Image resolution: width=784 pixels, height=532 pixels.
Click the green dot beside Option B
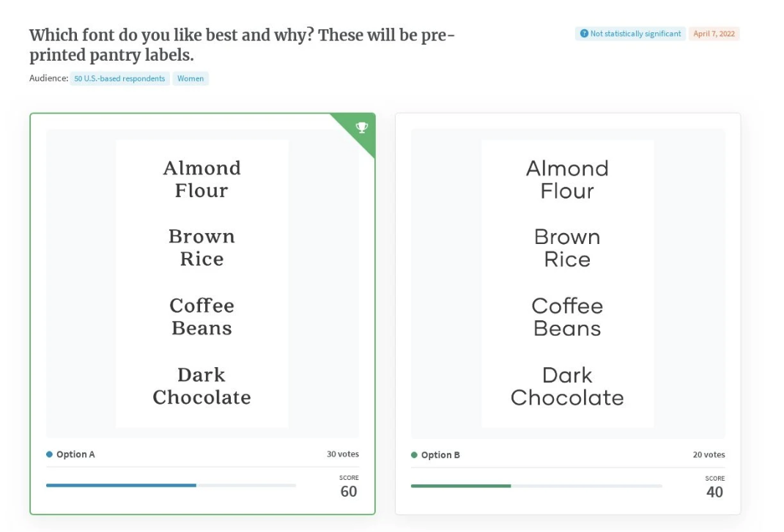[x=414, y=454]
